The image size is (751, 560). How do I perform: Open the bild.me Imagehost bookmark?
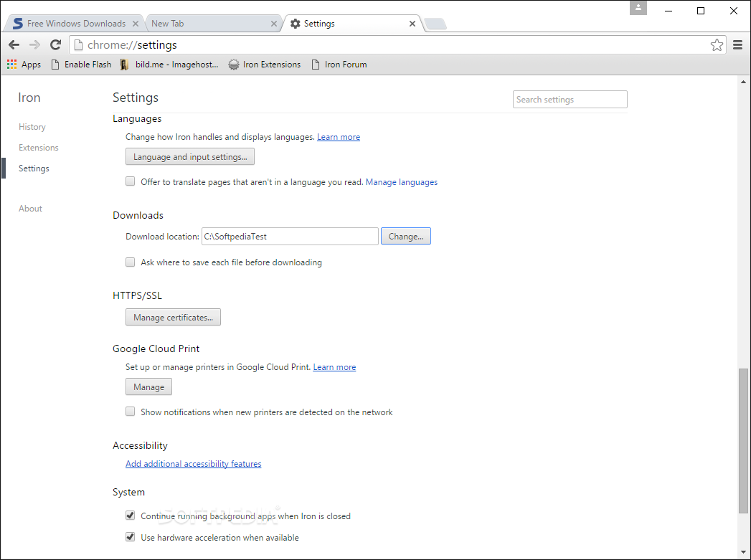169,64
